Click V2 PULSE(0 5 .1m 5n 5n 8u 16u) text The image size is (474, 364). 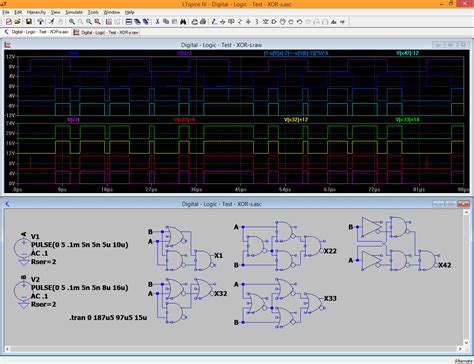tap(80, 287)
